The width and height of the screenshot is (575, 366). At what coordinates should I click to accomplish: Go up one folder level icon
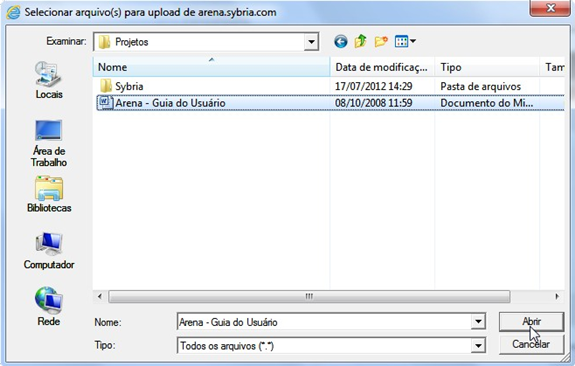(x=361, y=41)
